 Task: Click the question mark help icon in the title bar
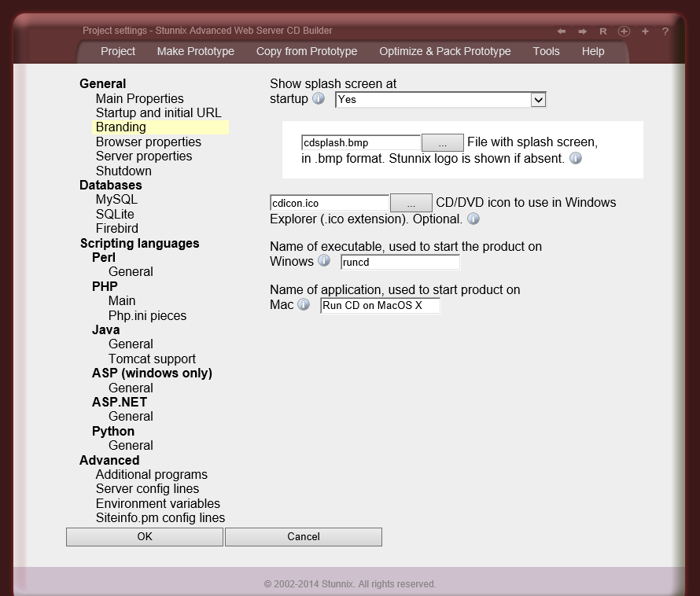pyautogui.click(x=665, y=31)
